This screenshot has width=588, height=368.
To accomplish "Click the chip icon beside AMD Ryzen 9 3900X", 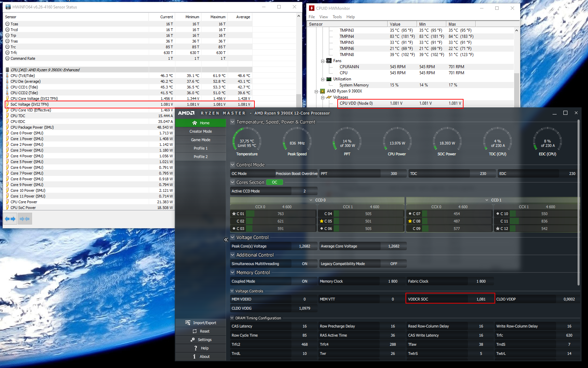I will coord(323,91).
